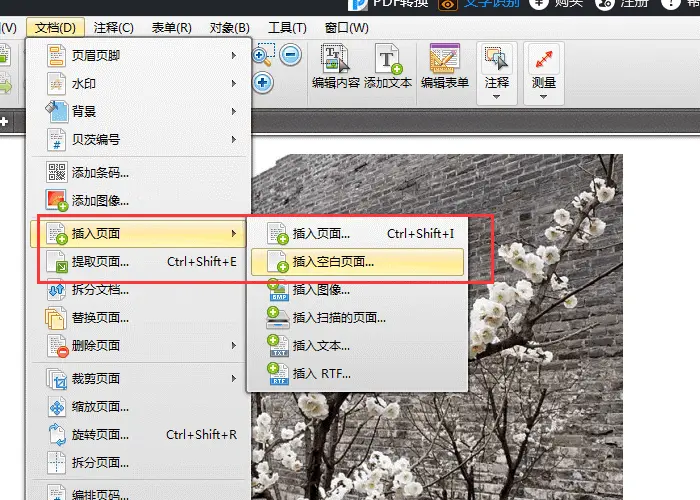Image resolution: width=700 pixels, height=500 pixels.
Task: Click the zoom out minus icon
Action: pos(291,55)
